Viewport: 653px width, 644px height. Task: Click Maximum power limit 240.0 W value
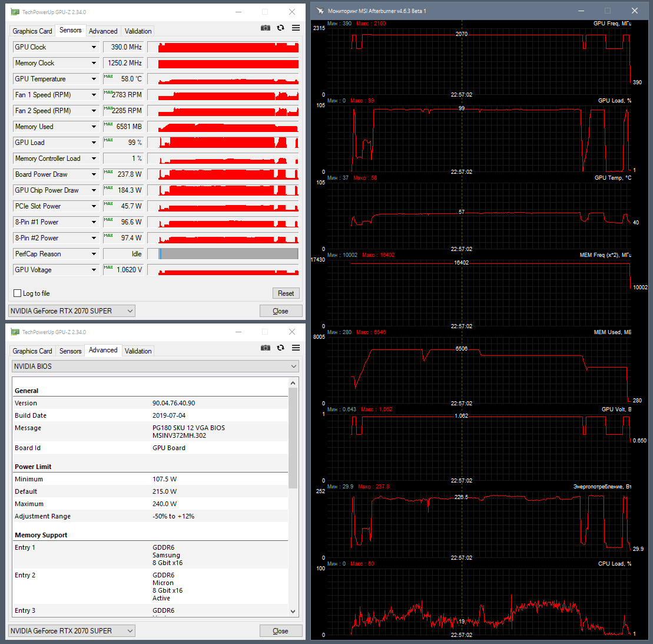pyautogui.click(x=164, y=504)
